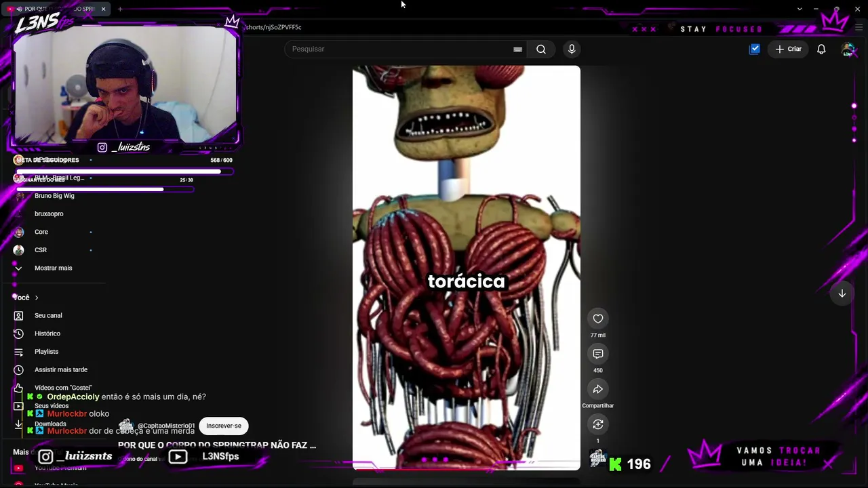The height and width of the screenshot is (488, 868).
Task: Open the Bruno Big Wig subscription
Action: (x=54, y=196)
